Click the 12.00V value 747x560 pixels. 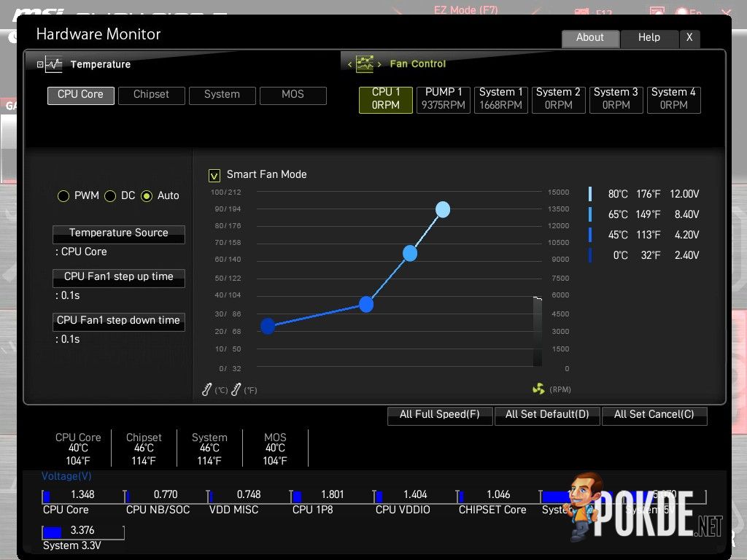tap(684, 194)
